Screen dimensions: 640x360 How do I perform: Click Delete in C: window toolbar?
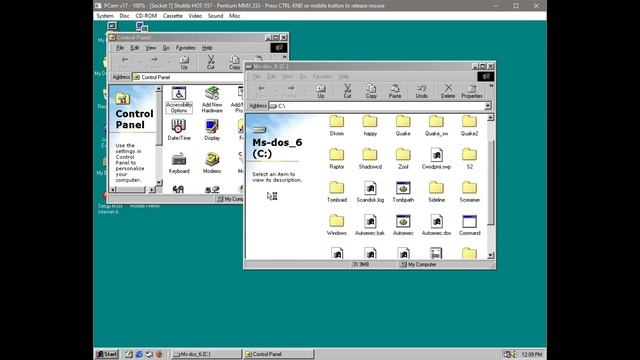tap(448, 91)
